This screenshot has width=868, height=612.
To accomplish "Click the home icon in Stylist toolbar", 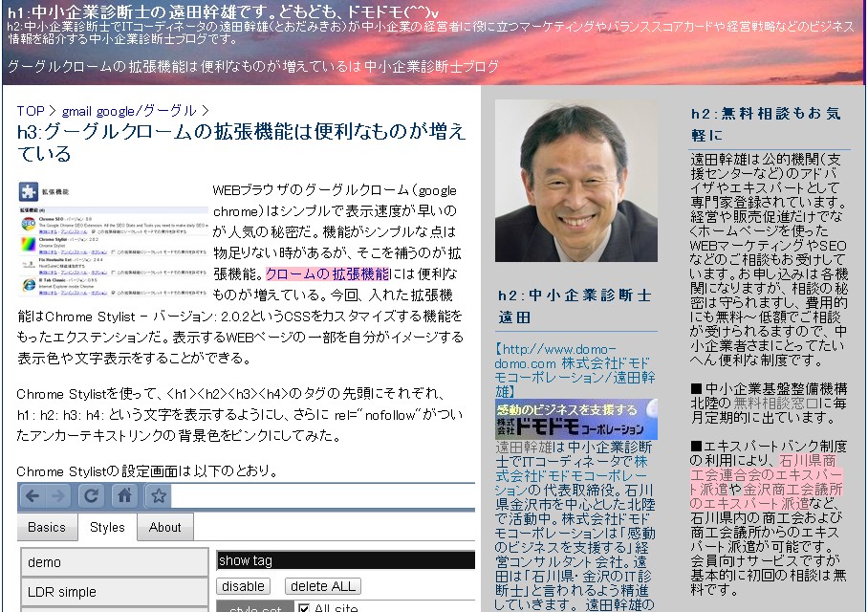I will (124, 495).
